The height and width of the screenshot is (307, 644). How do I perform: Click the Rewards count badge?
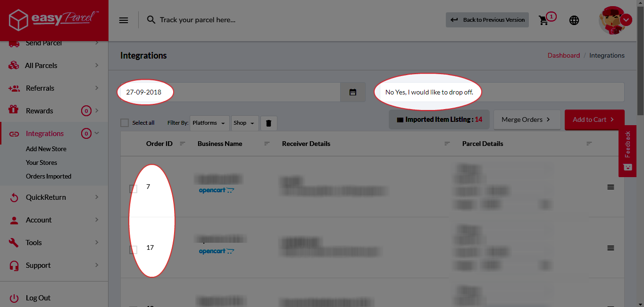point(86,111)
